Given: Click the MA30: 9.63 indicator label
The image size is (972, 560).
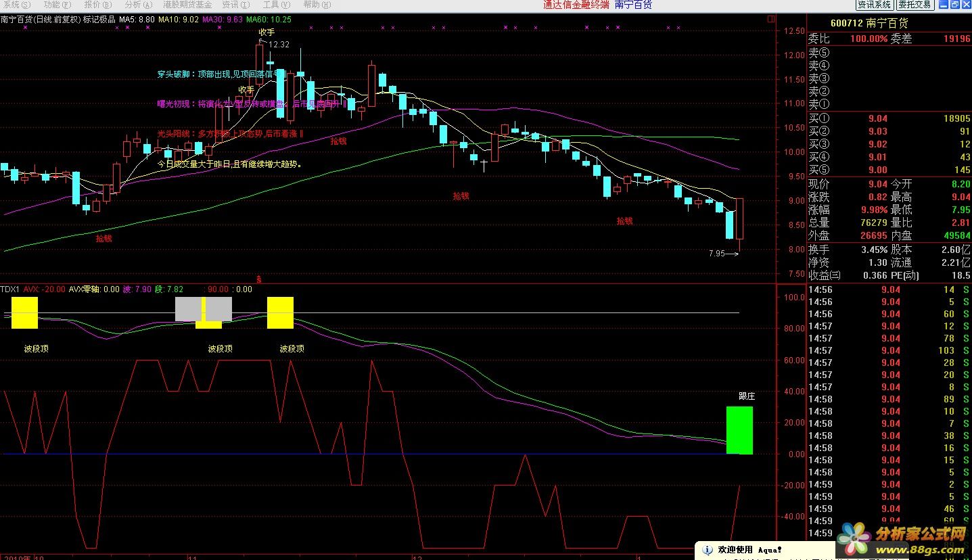Looking at the screenshot, I should [x=223, y=20].
